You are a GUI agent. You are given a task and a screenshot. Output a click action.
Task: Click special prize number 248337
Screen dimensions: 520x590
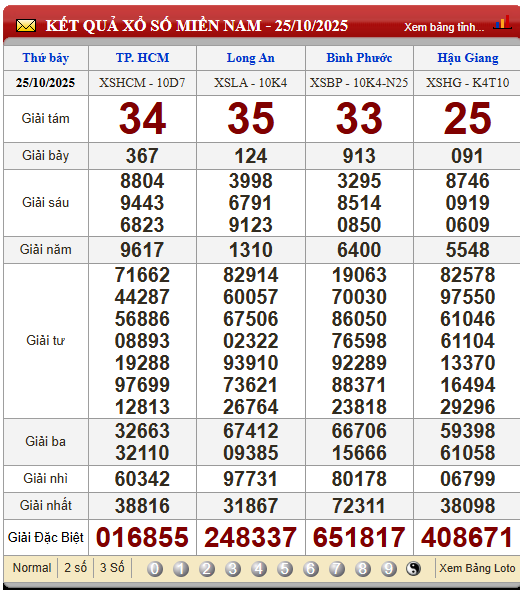(251, 537)
